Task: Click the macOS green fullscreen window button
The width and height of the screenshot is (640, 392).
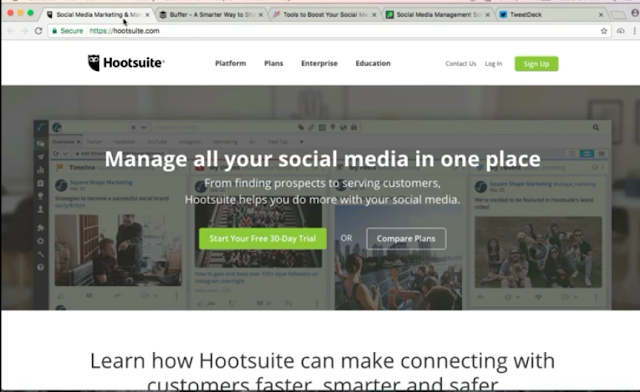Action: 30,13
